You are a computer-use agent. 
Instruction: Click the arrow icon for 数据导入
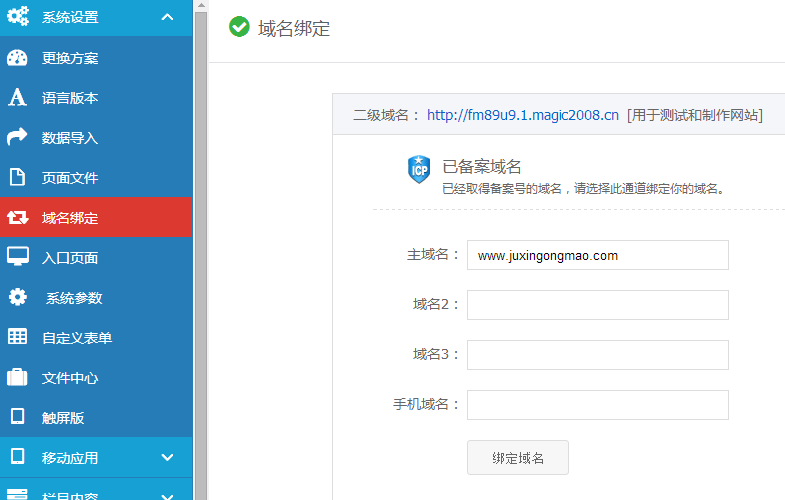17,138
